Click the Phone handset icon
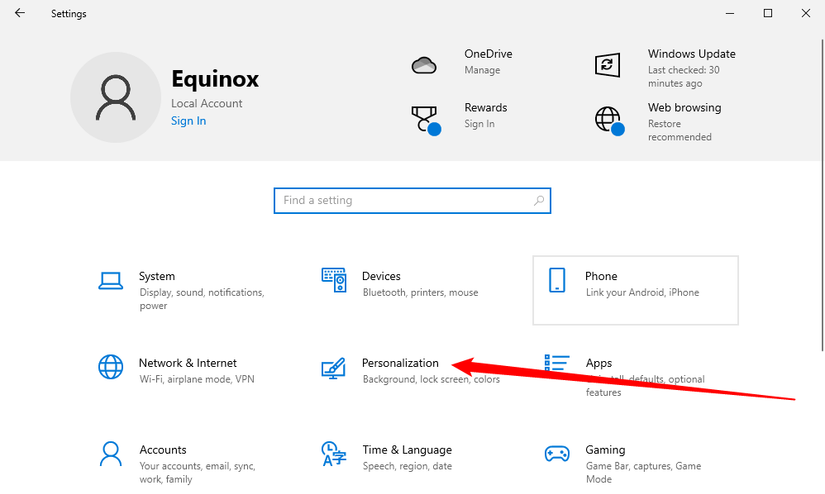The height and width of the screenshot is (494, 825). 557,280
